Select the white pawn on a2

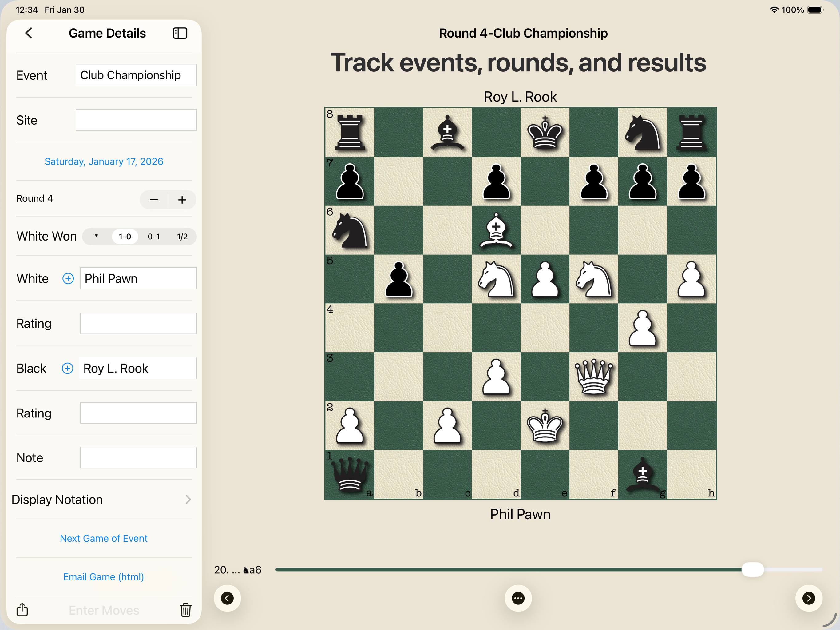(350, 425)
